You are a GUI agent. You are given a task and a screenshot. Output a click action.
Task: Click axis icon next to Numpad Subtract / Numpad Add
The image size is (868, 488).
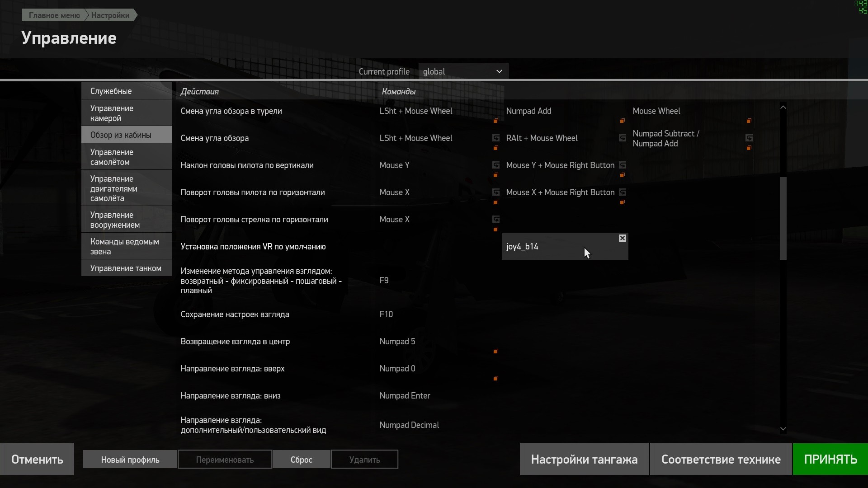click(x=749, y=138)
